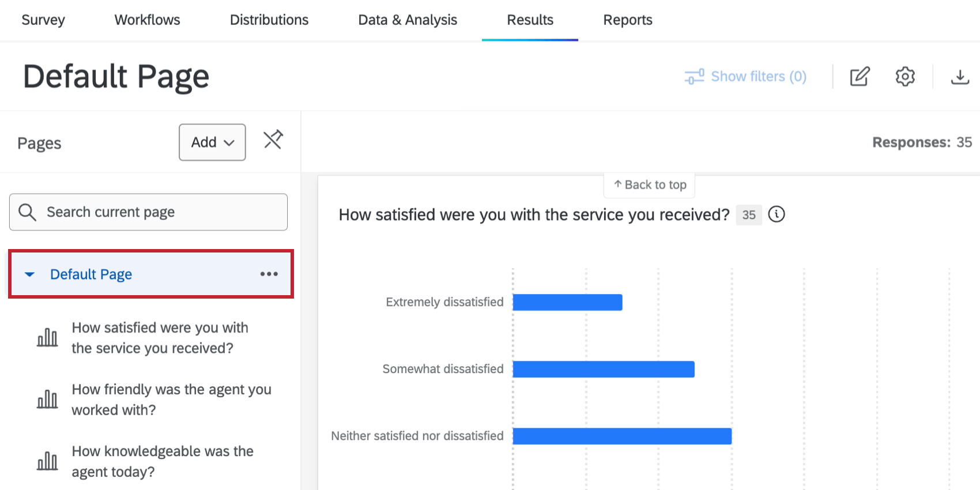Click bar chart icon for friendly agent question
This screenshot has height=490, width=980.
[47, 399]
